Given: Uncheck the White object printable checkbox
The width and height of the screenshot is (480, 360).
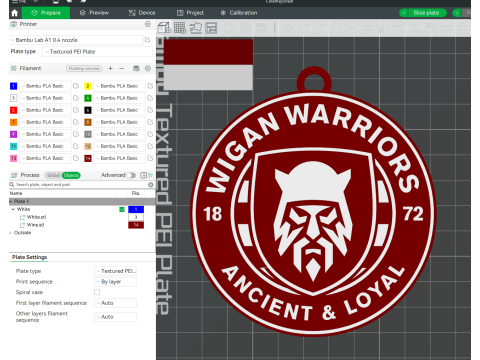Looking at the screenshot, I should [122, 209].
